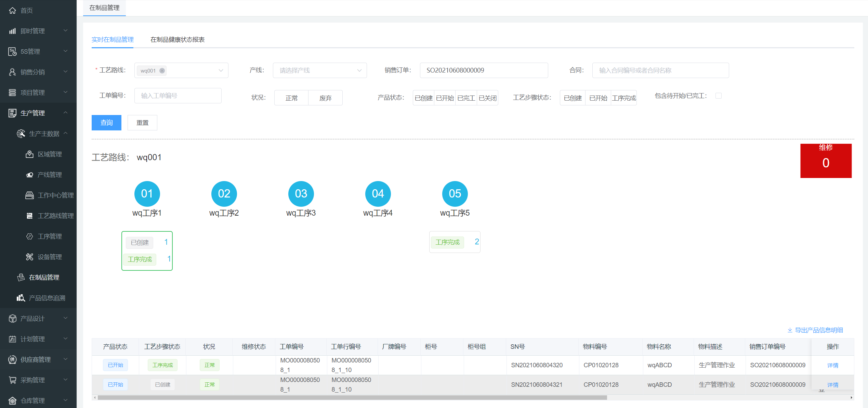The image size is (868, 408).
Task: Click the home icon in sidebar
Action: (x=12, y=11)
